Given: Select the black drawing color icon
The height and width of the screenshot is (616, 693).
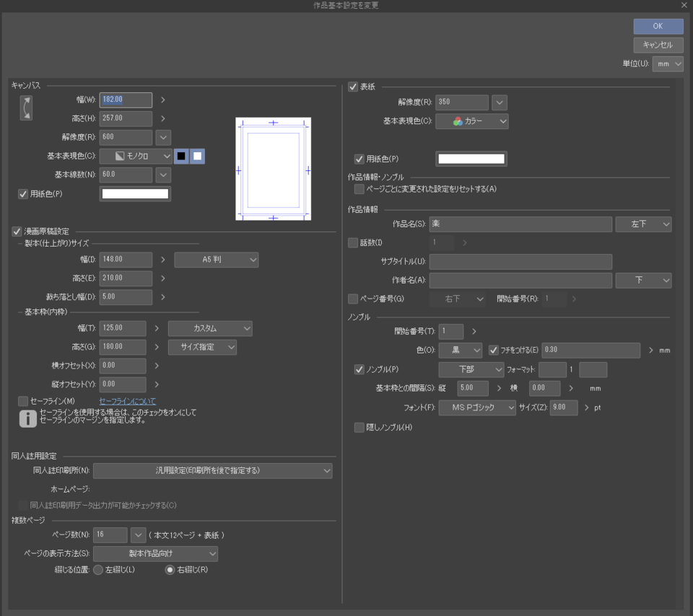Looking at the screenshot, I should click(181, 156).
